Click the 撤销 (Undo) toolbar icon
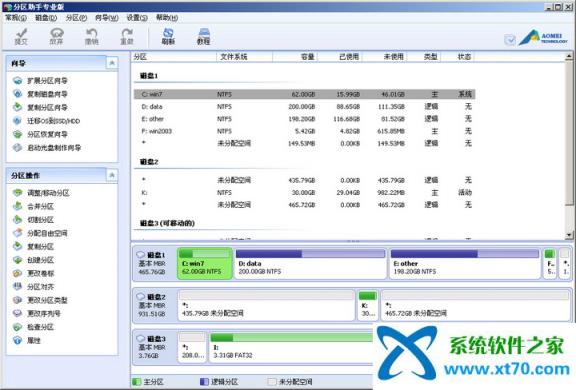 tap(91, 37)
